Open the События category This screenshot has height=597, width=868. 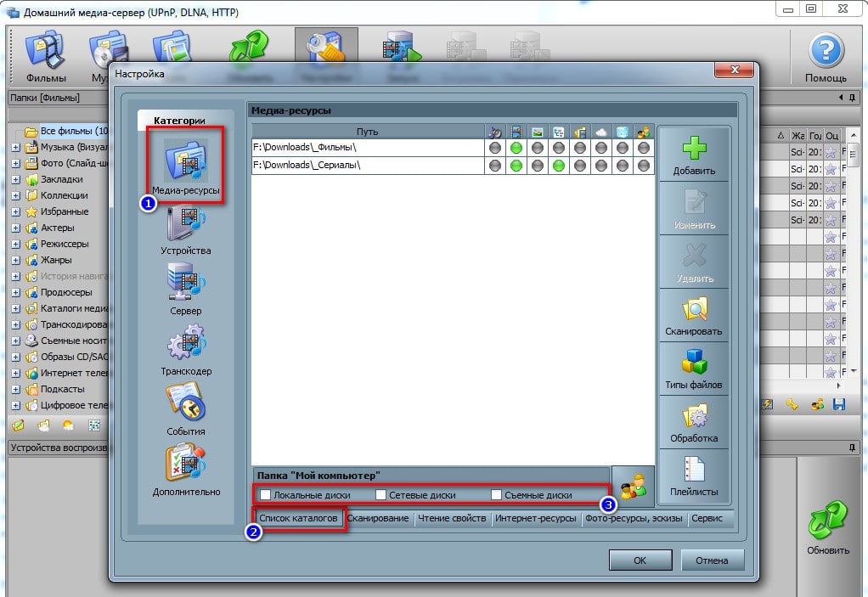click(x=185, y=406)
